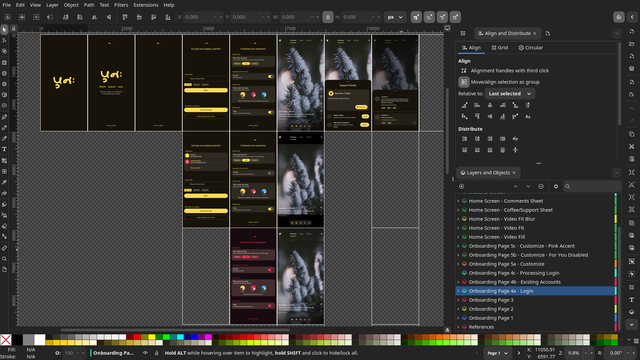This screenshot has height=360, width=640.
Task: Select the Node edit tool
Action: (4, 40)
